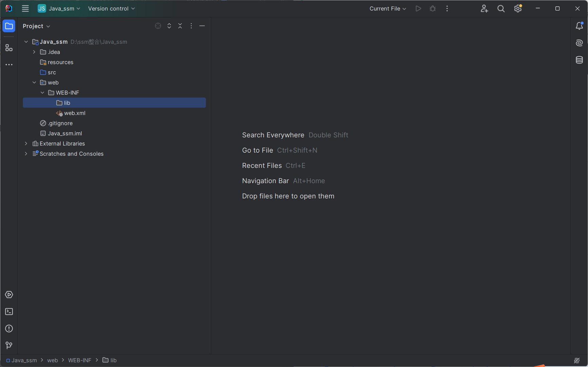588x367 pixels.
Task: Open the Git tool window icon
Action: pyautogui.click(x=9, y=345)
